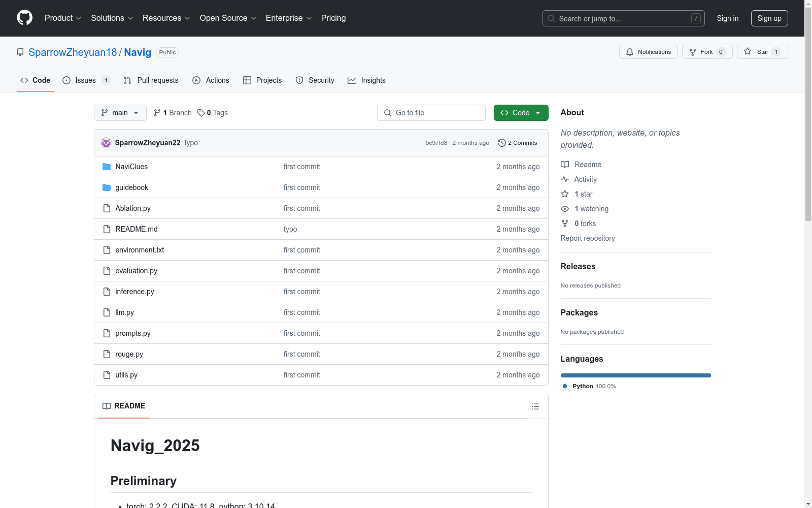Expand the Enterprise menu
812x508 pixels.
289,18
